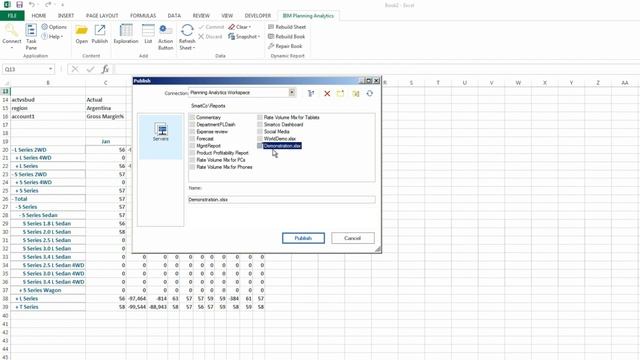This screenshot has height=360, width=640.
Task: Click Repair Book in Dynamic Report
Action: [x=285, y=46]
